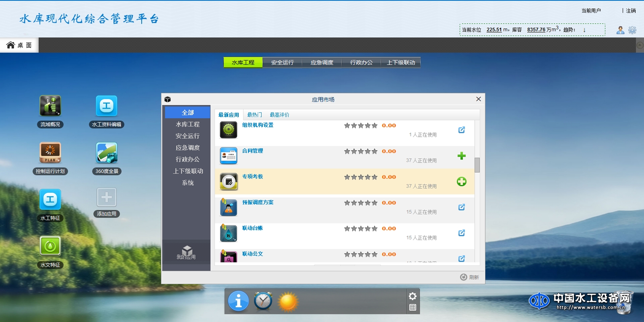Open the 水文特征 desktop icon

pyautogui.click(x=50, y=246)
